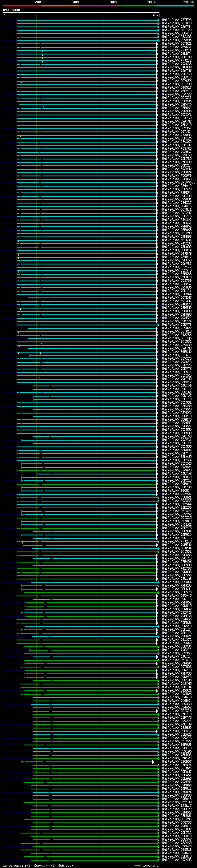Select the UniRef100_Q6K215 label
This screenshot has width=197, height=868.
(x=177, y=125)
